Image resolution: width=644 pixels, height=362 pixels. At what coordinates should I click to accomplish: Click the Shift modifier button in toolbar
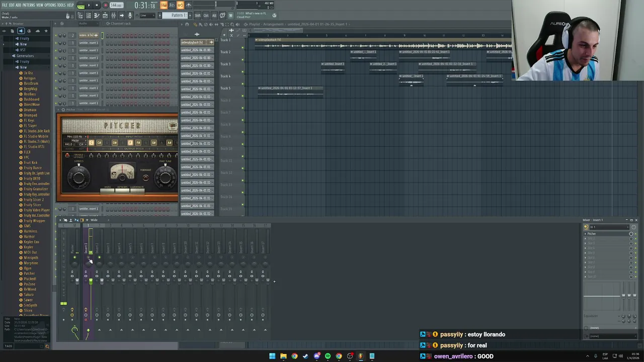click(x=198, y=16)
